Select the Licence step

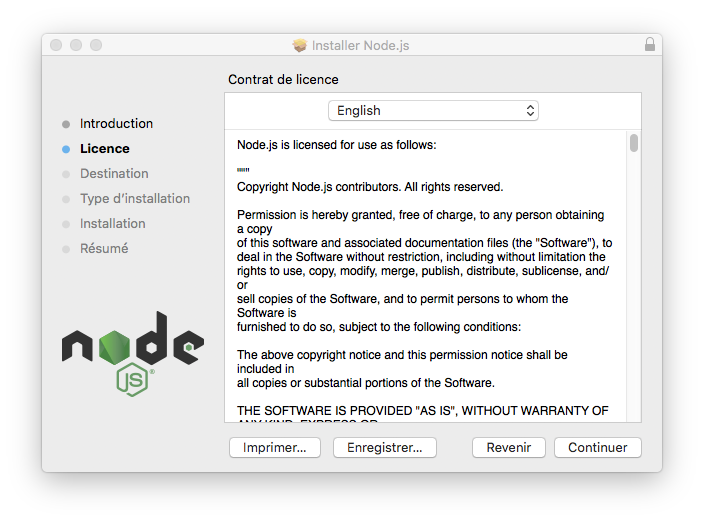click(x=105, y=149)
